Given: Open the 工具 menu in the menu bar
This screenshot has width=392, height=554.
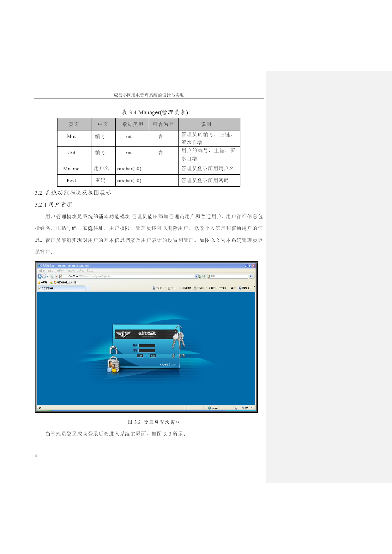Looking at the screenshot, I should (x=81, y=271).
